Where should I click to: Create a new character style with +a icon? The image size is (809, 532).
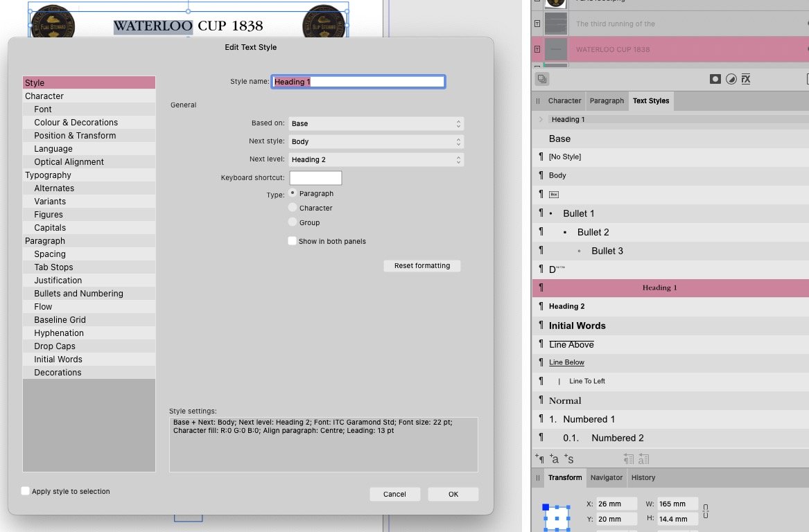pos(554,459)
